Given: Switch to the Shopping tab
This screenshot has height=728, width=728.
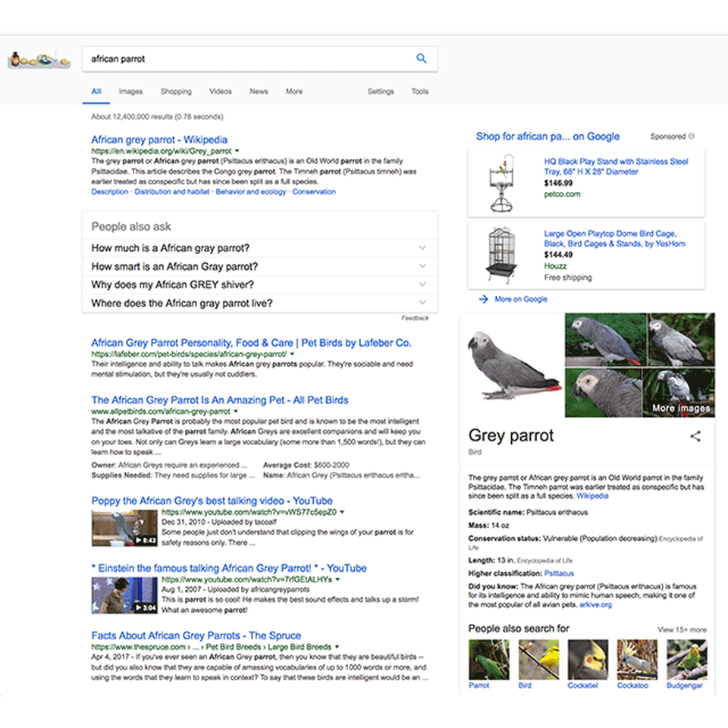Looking at the screenshot, I should pyautogui.click(x=176, y=92).
